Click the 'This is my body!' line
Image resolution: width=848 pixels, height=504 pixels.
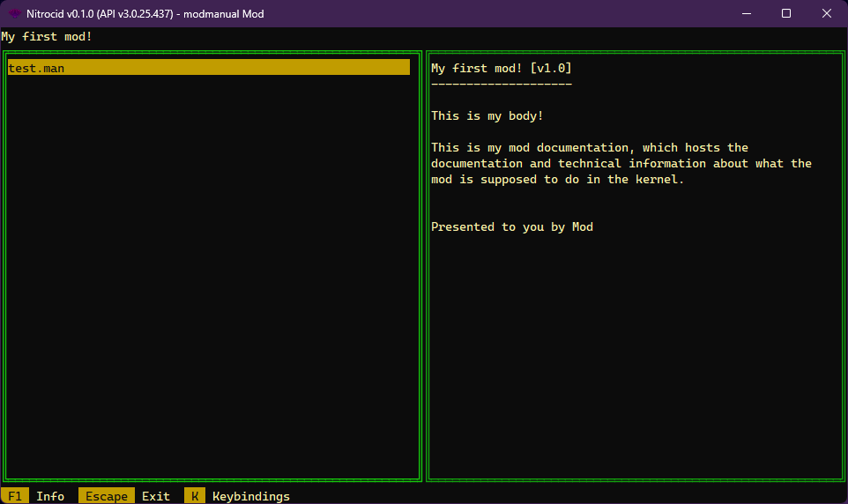pyautogui.click(x=487, y=115)
